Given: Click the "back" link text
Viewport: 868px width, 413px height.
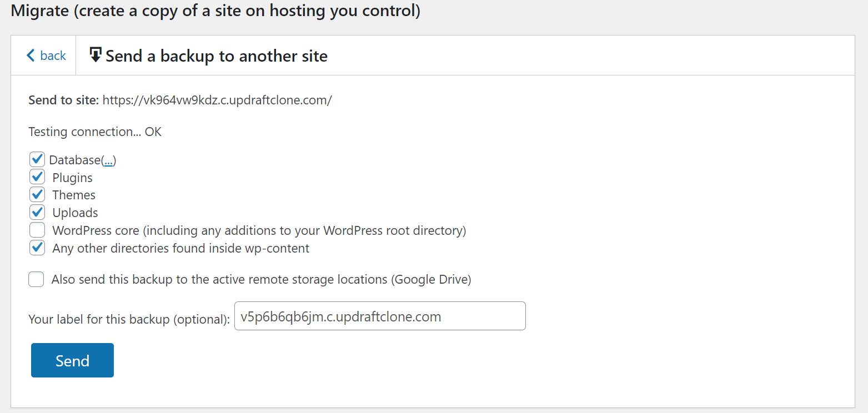Looking at the screenshot, I should [53, 56].
